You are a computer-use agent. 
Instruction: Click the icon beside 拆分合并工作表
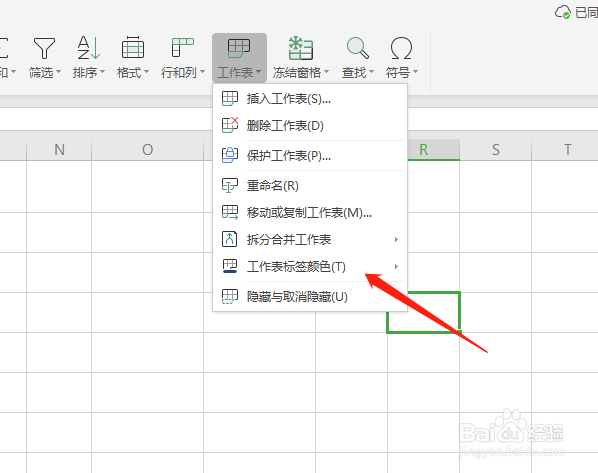230,239
